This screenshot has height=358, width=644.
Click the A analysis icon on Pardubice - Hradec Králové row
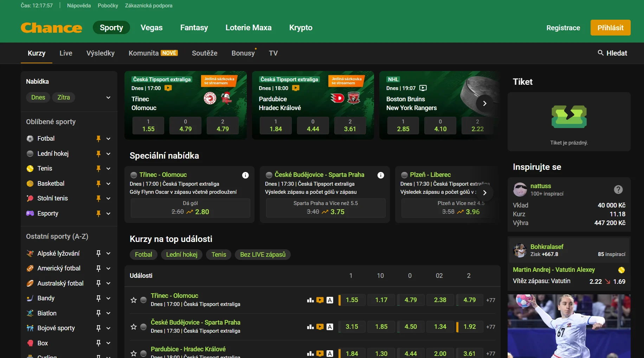pos(330,353)
